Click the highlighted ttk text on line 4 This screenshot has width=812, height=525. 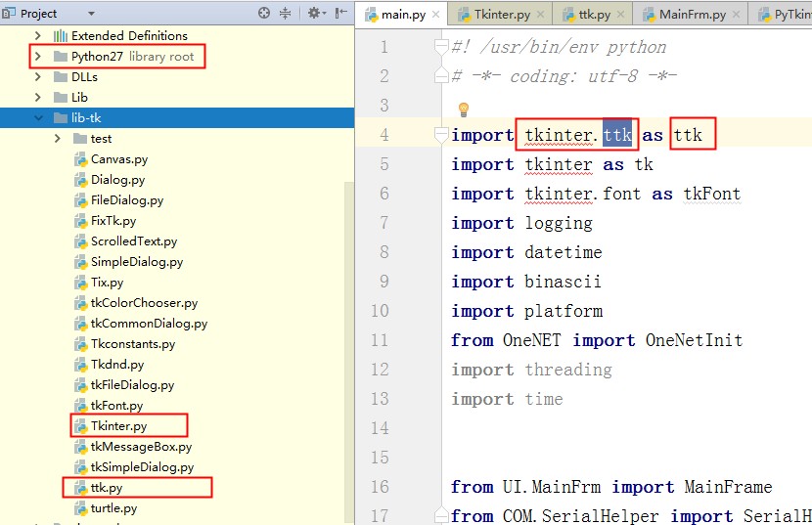click(x=617, y=135)
